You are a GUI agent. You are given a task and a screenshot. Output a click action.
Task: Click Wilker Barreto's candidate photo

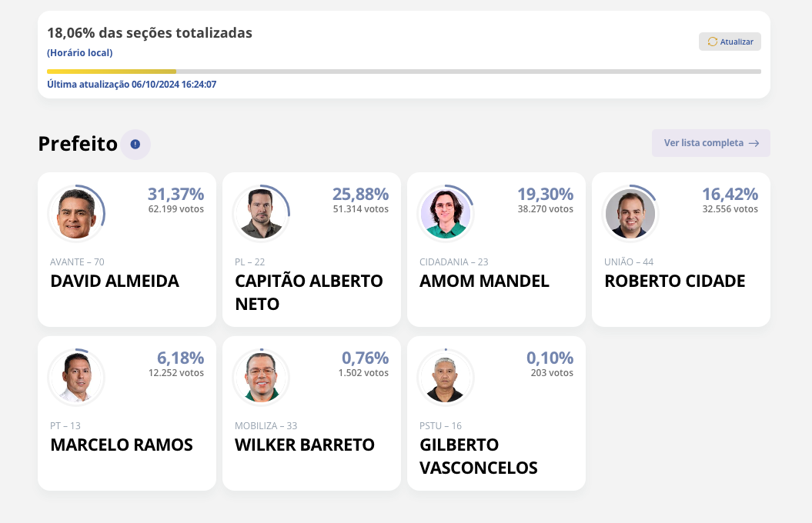[261, 377]
